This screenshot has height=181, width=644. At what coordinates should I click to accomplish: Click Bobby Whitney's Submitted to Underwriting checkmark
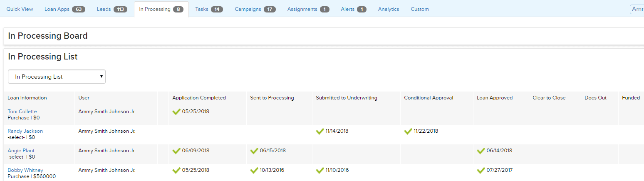click(x=320, y=170)
